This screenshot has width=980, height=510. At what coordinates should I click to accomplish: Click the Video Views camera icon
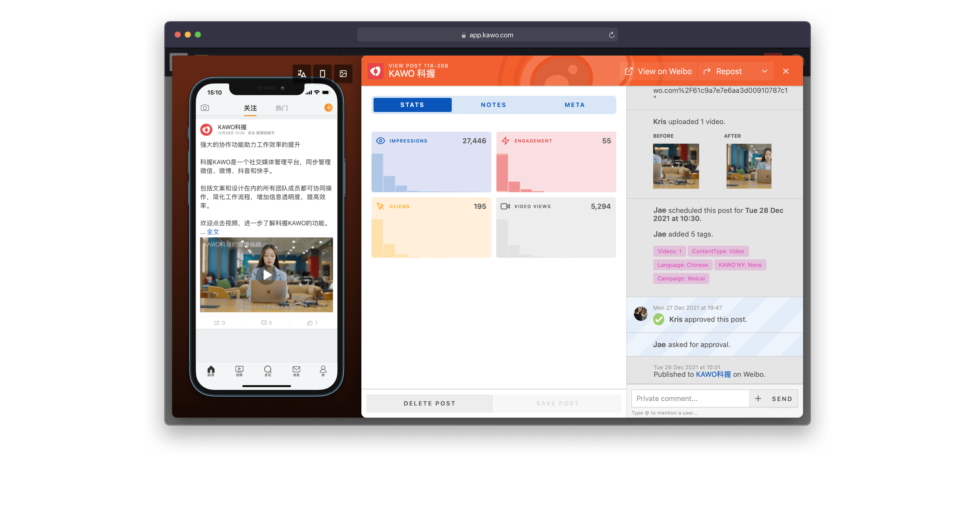point(505,206)
